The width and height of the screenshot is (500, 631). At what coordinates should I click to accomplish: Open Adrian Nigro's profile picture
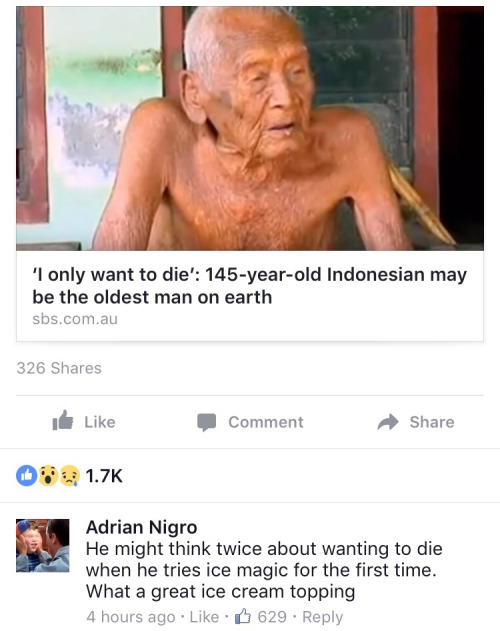click(43, 546)
